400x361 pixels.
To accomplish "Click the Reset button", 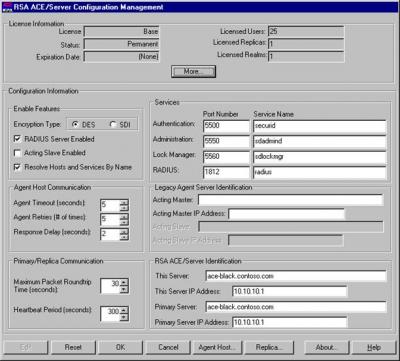I will click(73, 347).
